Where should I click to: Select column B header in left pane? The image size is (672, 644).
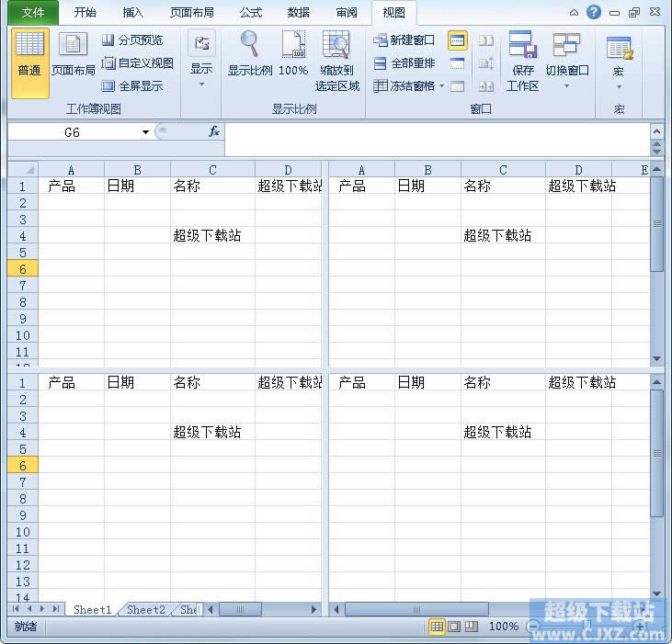click(x=137, y=170)
